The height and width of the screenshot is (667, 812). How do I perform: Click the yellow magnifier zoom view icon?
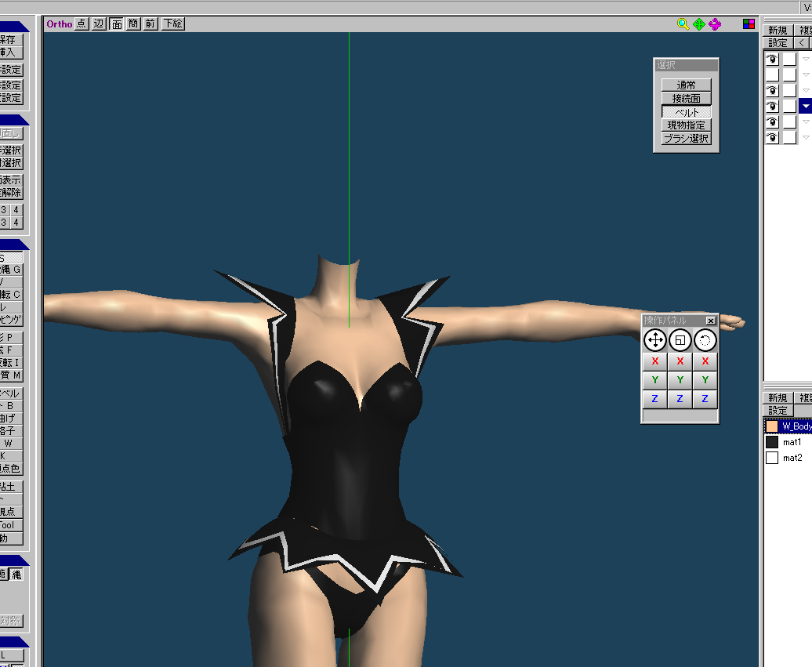pos(683,24)
